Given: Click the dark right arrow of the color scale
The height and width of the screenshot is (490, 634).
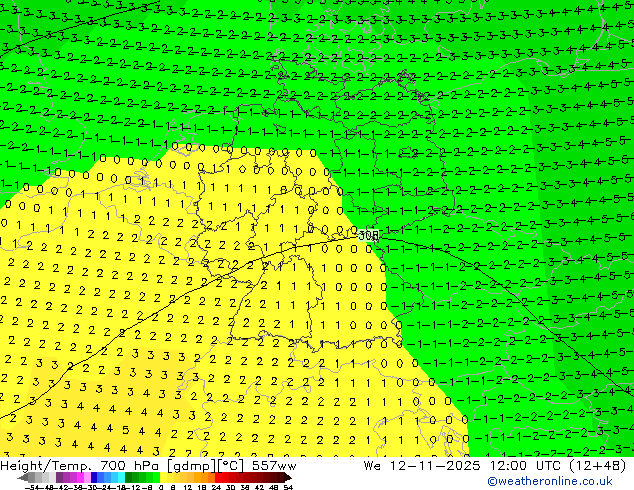Looking at the screenshot, I should [289, 478].
